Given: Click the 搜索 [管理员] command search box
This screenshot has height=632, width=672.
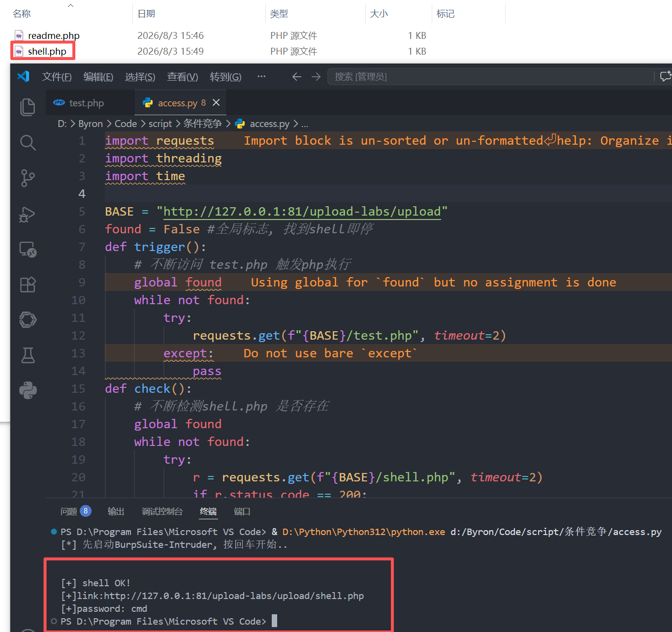Looking at the screenshot, I should pos(490,77).
